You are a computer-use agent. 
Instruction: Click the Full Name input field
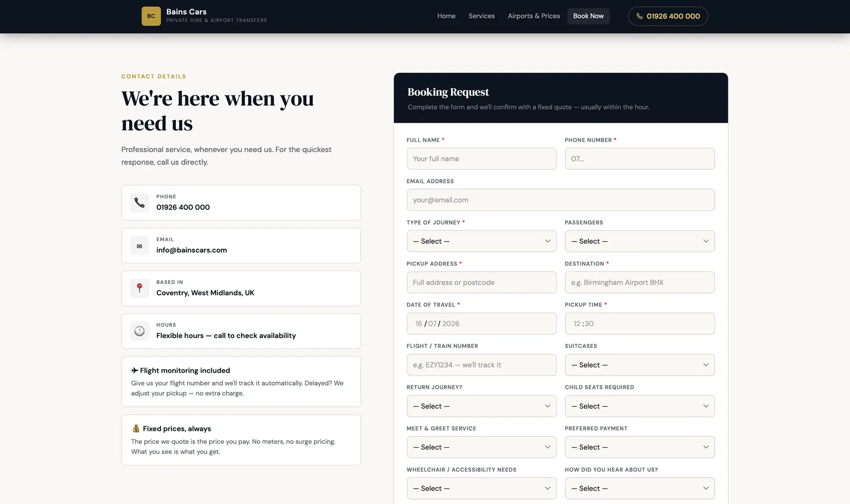pos(481,159)
